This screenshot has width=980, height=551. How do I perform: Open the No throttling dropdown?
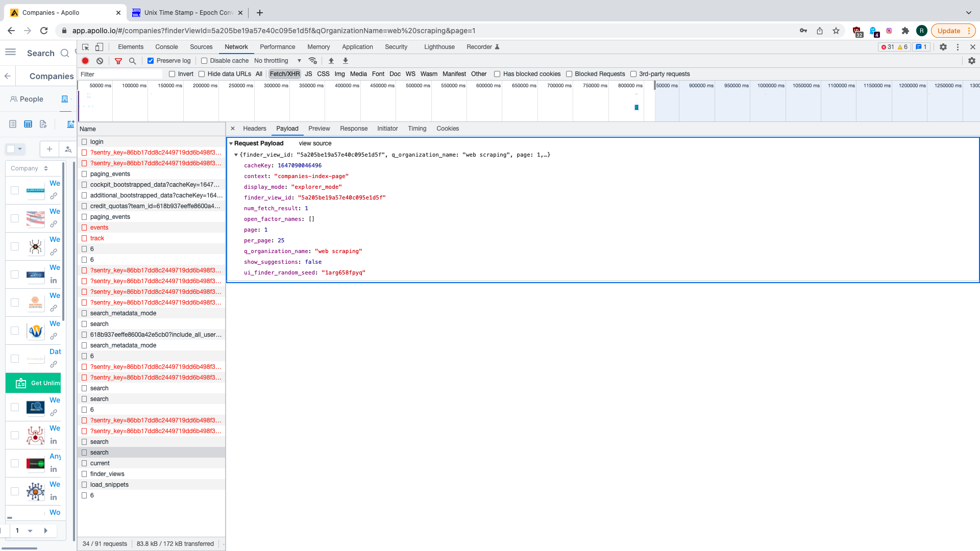point(278,61)
